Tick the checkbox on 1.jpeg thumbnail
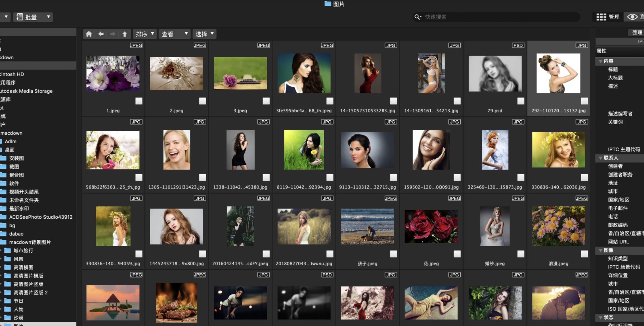Viewport: 644px width, 326px height. coord(139,101)
